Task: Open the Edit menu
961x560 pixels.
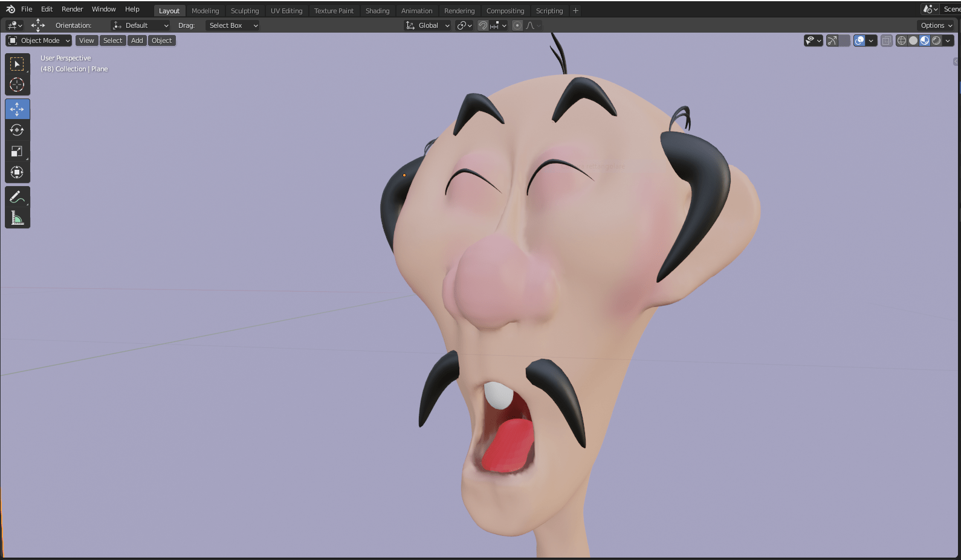Action: pyautogui.click(x=47, y=9)
